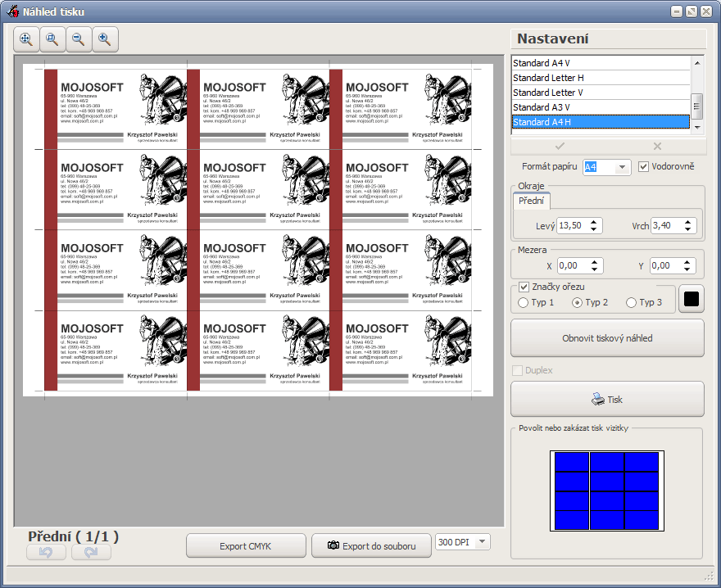Image resolution: width=721 pixels, height=588 pixels.
Task: Open the 300 DPI dropdown
Action: (482, 541)
